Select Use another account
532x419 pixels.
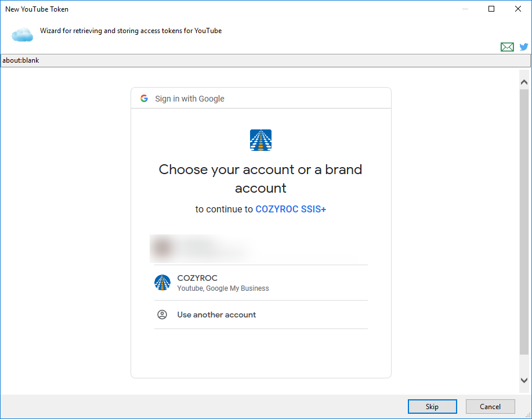coord(261,315)
